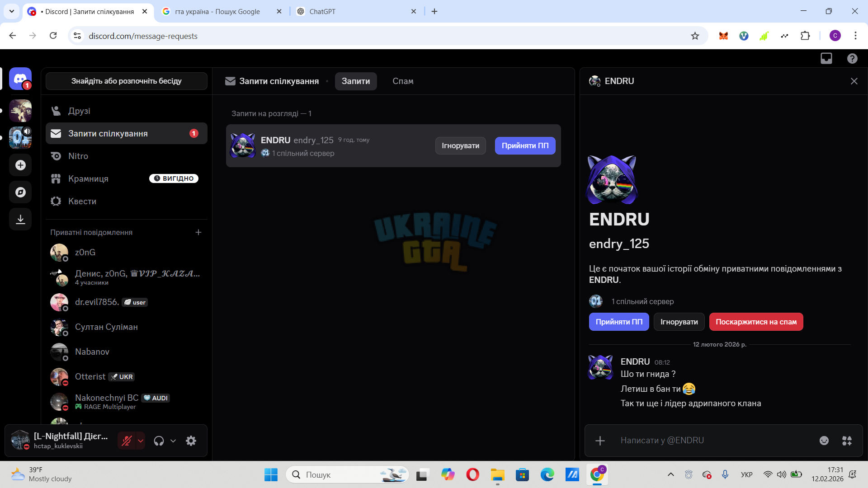The image size is (868, 488).
Task: Open User Settings gear icon
Action: (x=191, y=441)
